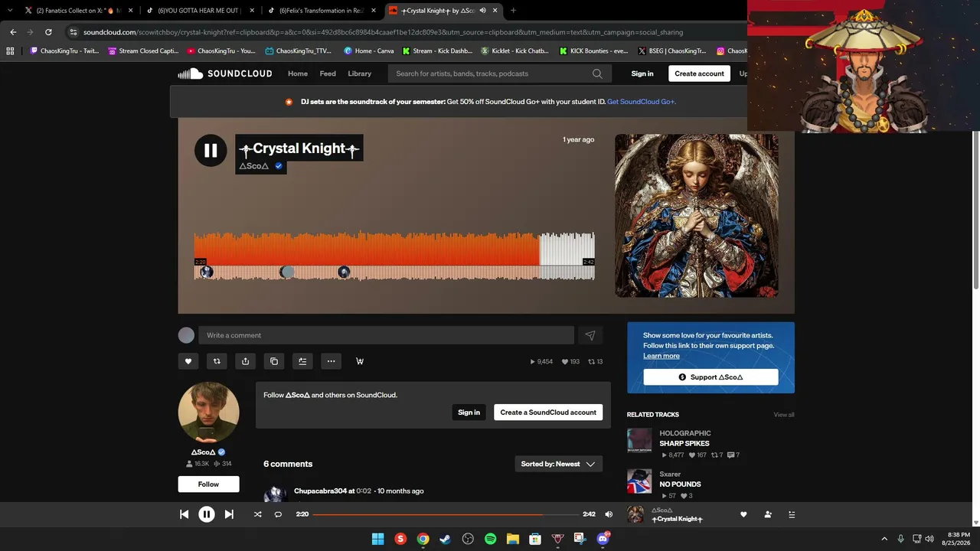Follow the artist from the bottom player bar
This screenshot has width=980, height=551.
click(x=768, y=514)
